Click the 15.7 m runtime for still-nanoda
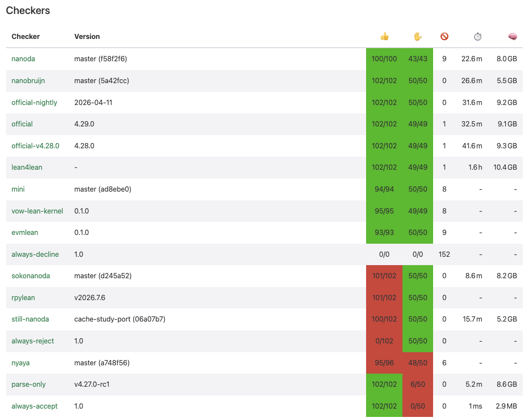Viewport: 529px width, 420px height. [472, 319]
